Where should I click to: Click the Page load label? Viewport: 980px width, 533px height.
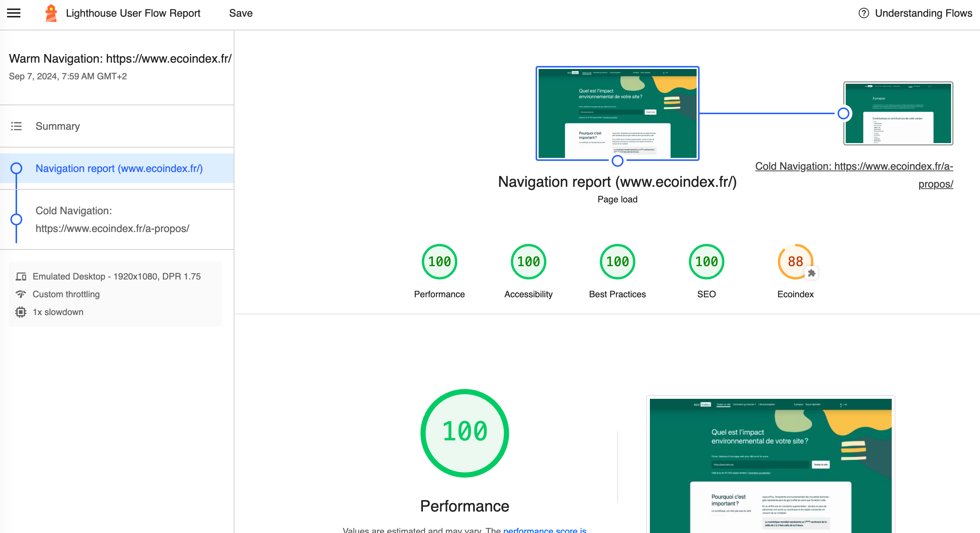point(618,199)
